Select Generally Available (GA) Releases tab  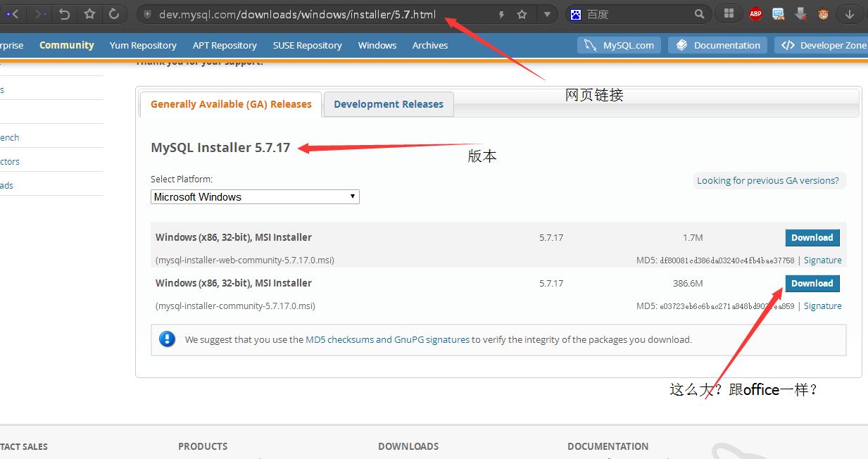pos(231,104)
